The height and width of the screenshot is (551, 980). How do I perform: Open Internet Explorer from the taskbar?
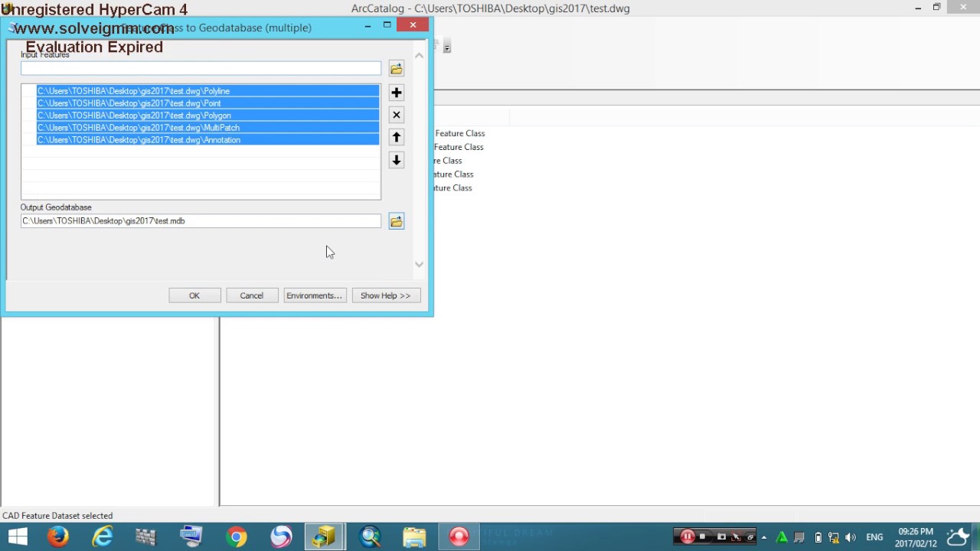coord(103,536)
